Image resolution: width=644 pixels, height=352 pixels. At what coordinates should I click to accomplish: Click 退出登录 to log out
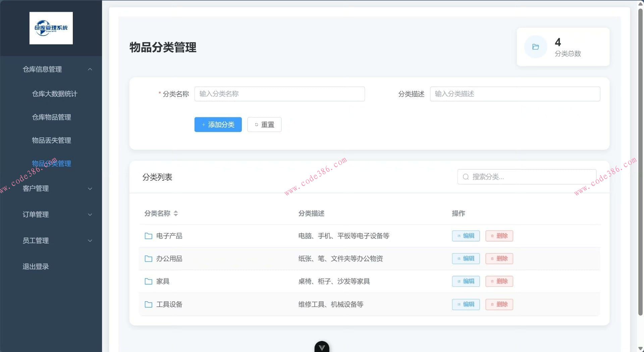[x=36, y=266]
